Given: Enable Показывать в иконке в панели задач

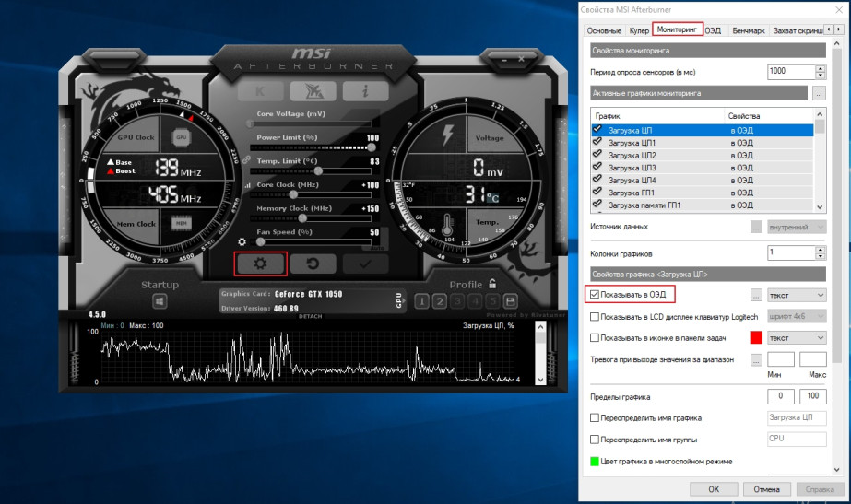Looking at the screenshot, I should [595, 337].
